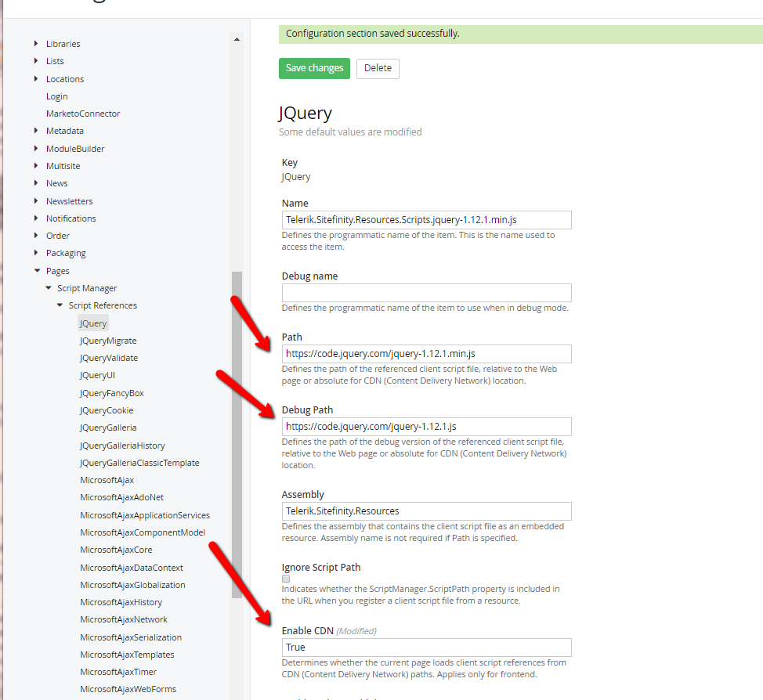Click the Debug Path text field
The image size is (763, 700).
[x=426, y=427]
